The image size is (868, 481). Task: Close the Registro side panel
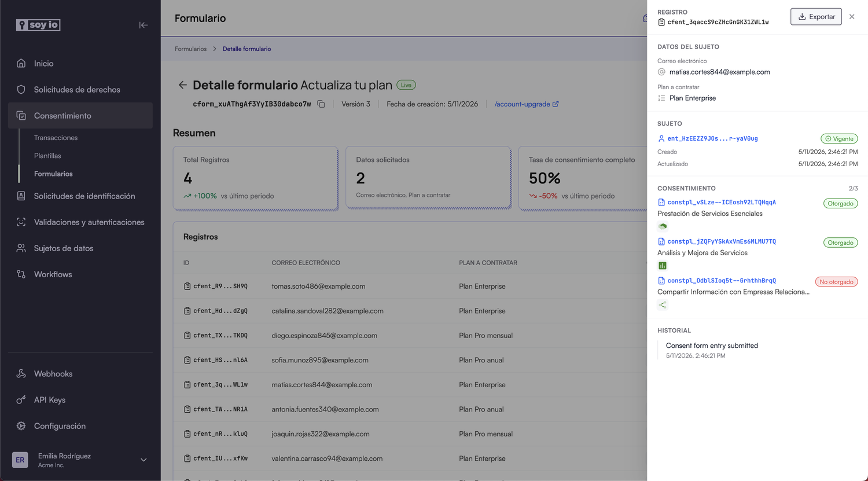pyautogui.click(x=852, y=17)
